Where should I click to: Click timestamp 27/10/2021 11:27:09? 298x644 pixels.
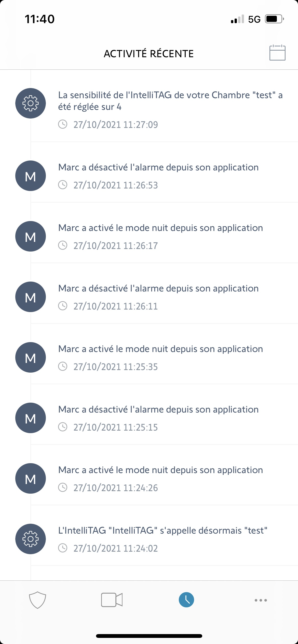pyautogui.click(x=116, y=125)
